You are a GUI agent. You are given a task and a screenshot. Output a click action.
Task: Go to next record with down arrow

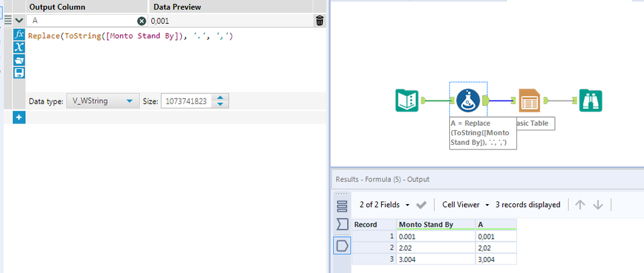598,205
